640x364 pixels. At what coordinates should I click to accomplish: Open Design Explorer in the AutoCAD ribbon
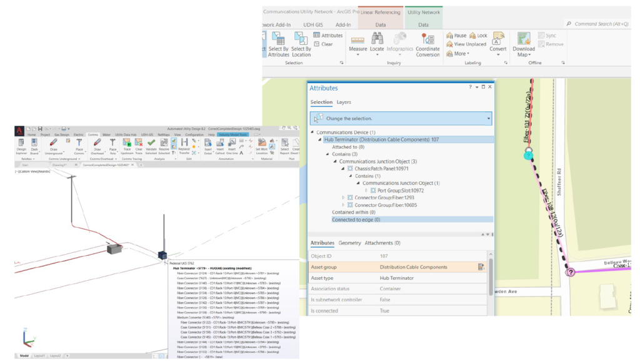[21, 146]
